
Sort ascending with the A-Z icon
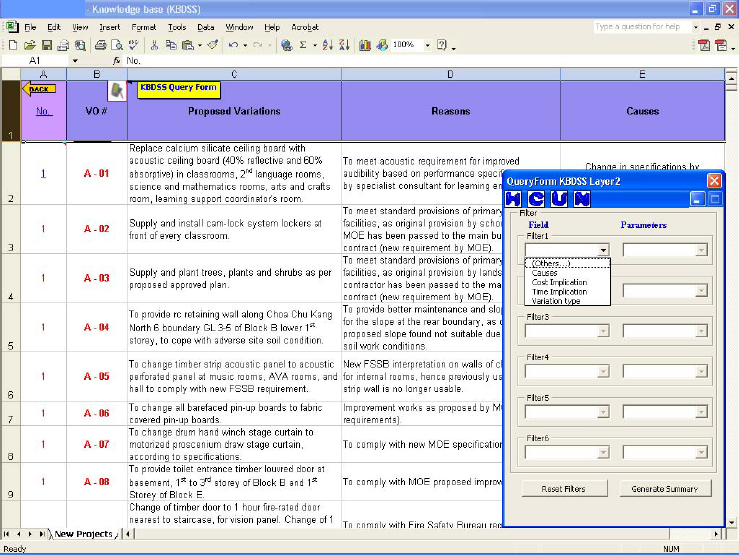pos(328,45)
